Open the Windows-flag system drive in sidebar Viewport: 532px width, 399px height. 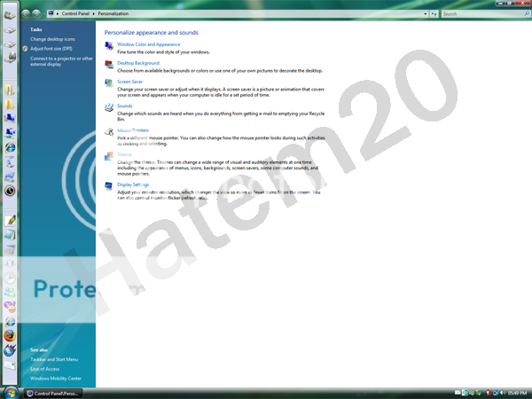[x=10, y=15]
